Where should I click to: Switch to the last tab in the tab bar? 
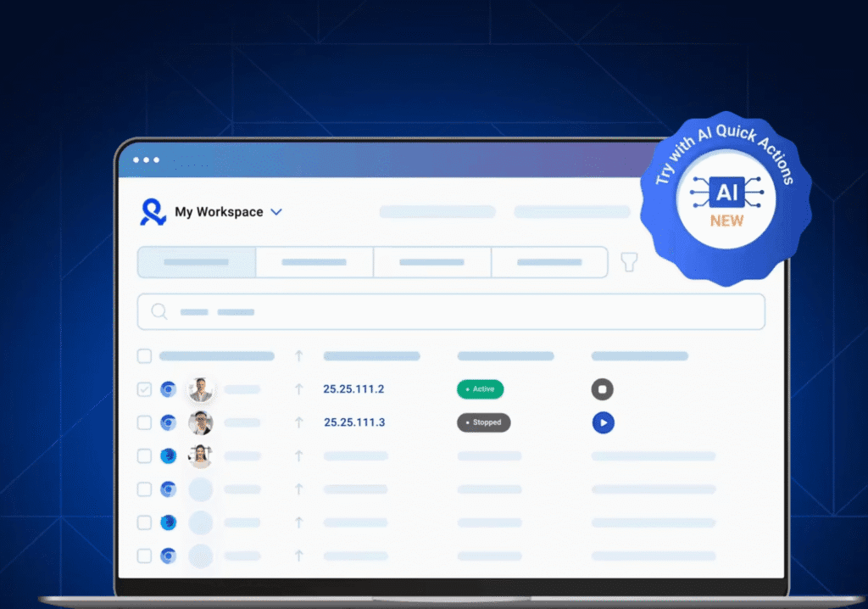(x=549, y=262)
